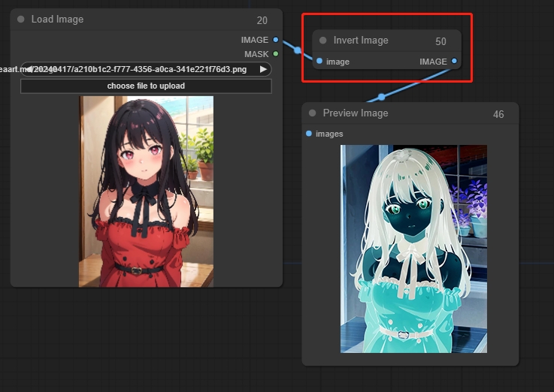Select previous file with the left arrow

pyautogui.click(x=28, y=69)
